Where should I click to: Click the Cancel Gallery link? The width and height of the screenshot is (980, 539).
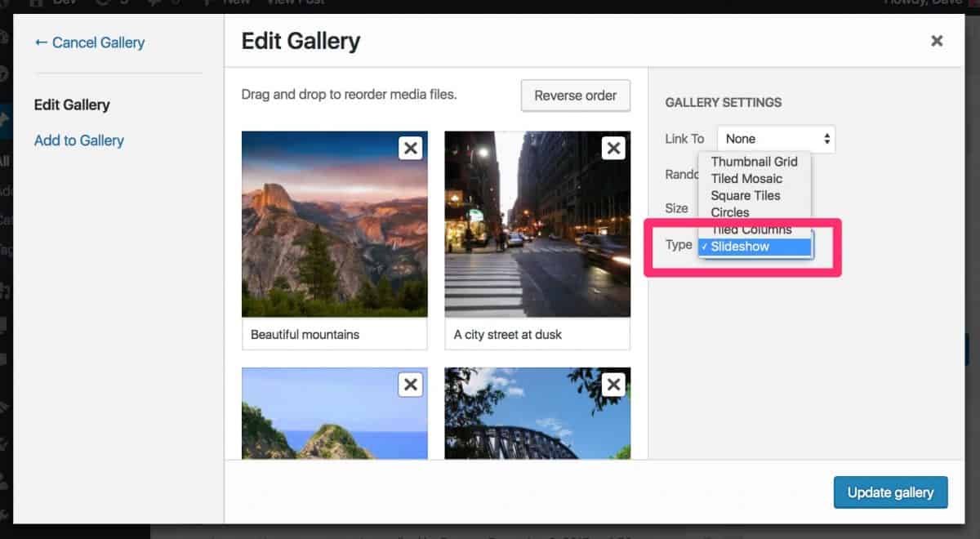click(90, 42)
